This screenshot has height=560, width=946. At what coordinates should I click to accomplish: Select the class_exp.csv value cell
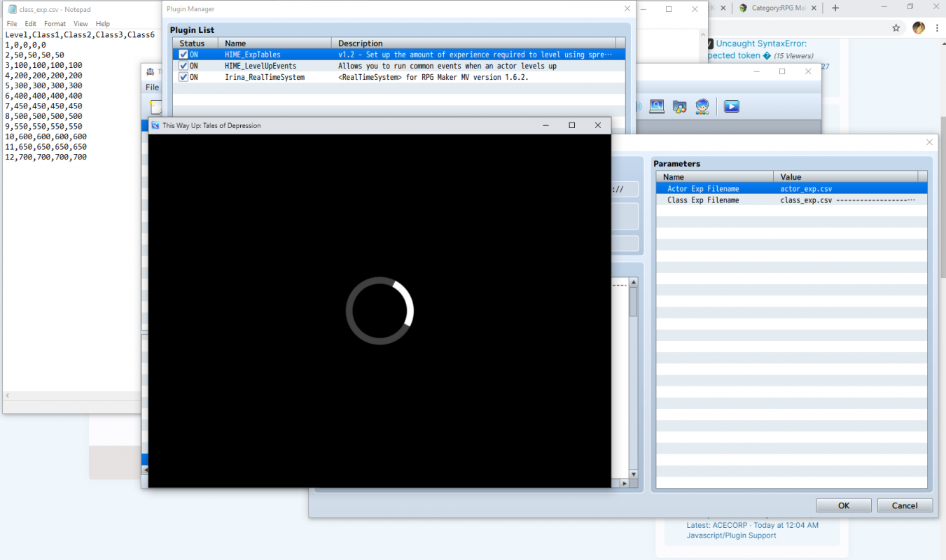pyautogui.click(x=806, y=200)
